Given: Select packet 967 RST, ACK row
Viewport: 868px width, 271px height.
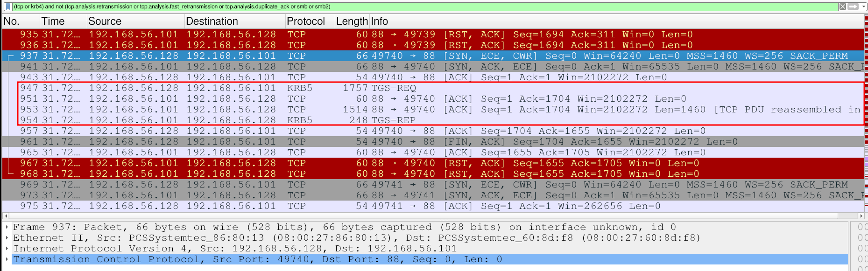Looking at the screenshot, I should [433, 163].
